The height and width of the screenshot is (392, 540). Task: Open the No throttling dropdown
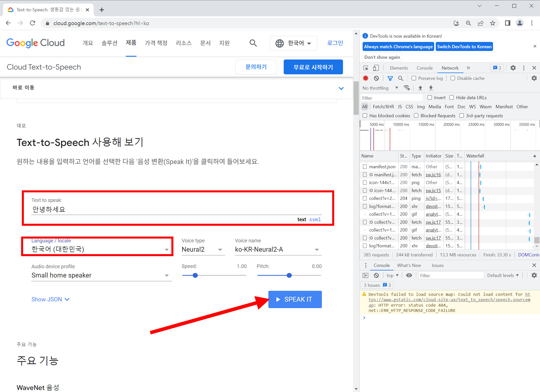point(380,88)
